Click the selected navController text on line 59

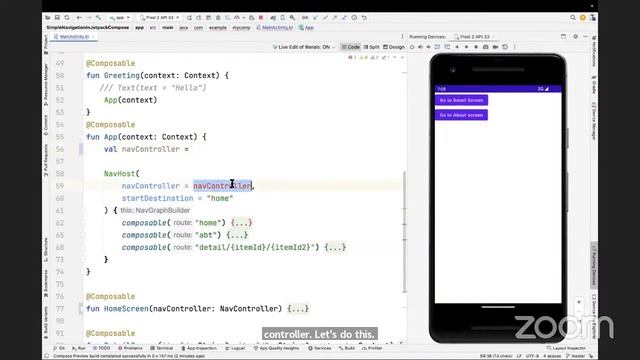[x=222, y=186]
